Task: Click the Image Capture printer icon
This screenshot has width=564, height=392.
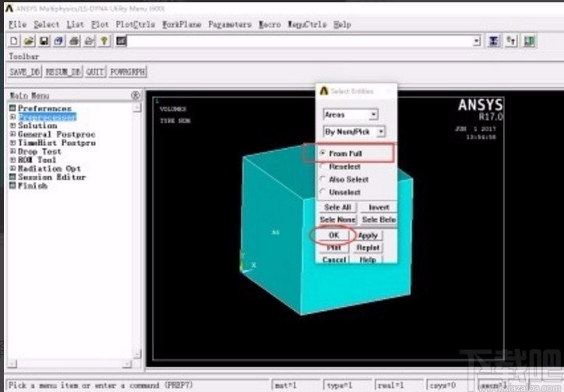Action: [x=74, y=41]
